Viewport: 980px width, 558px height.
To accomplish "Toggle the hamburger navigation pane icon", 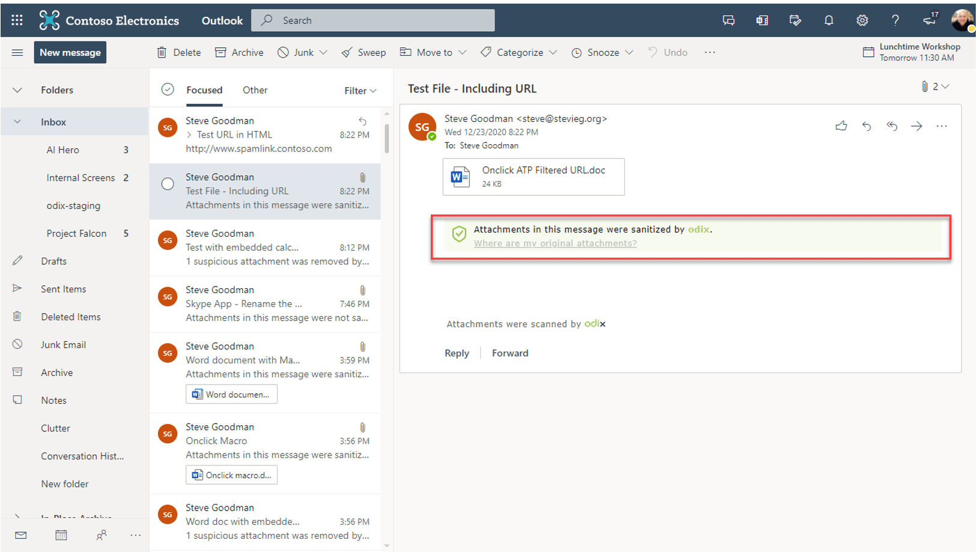I will click(17, 53).
